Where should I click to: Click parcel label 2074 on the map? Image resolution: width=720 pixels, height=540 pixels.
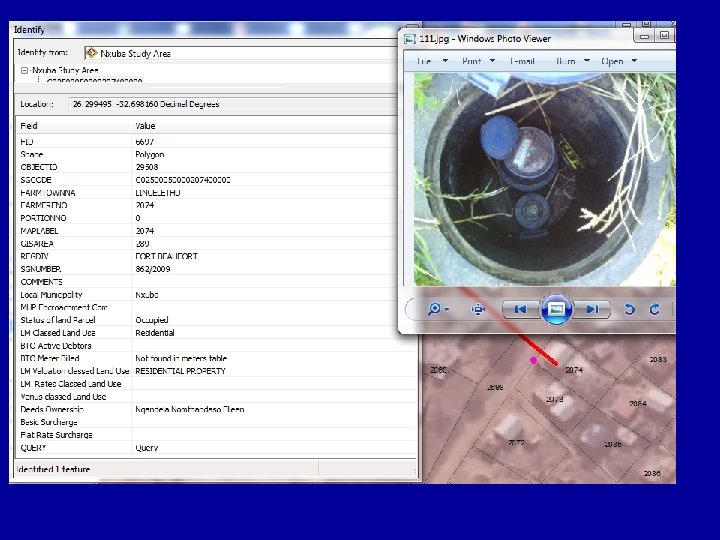click(x=574, y=370)
